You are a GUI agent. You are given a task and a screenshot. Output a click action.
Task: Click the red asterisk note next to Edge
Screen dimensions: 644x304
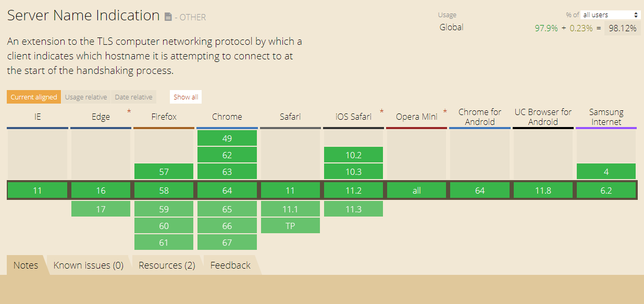click(x=129, y=111)
